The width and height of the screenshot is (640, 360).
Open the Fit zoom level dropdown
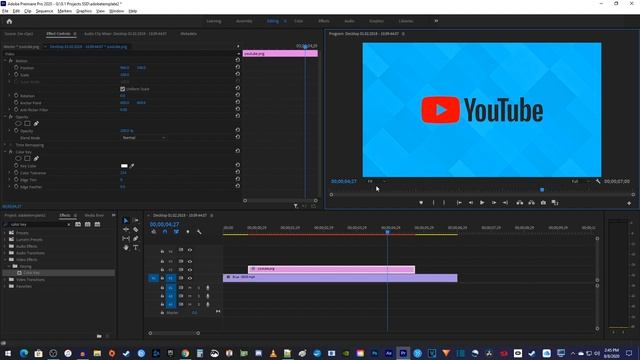pyautogui.click(x=376, y=181)
